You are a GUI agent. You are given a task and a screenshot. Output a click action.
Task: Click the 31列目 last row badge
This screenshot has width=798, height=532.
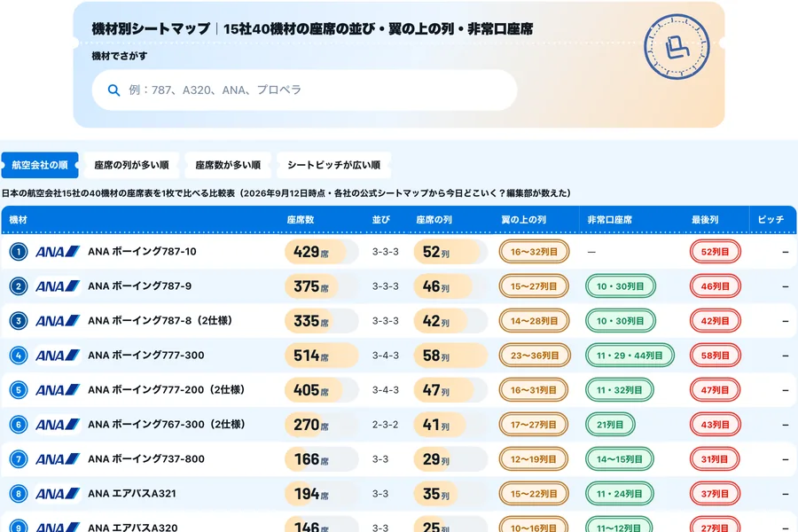pos(715,459)
